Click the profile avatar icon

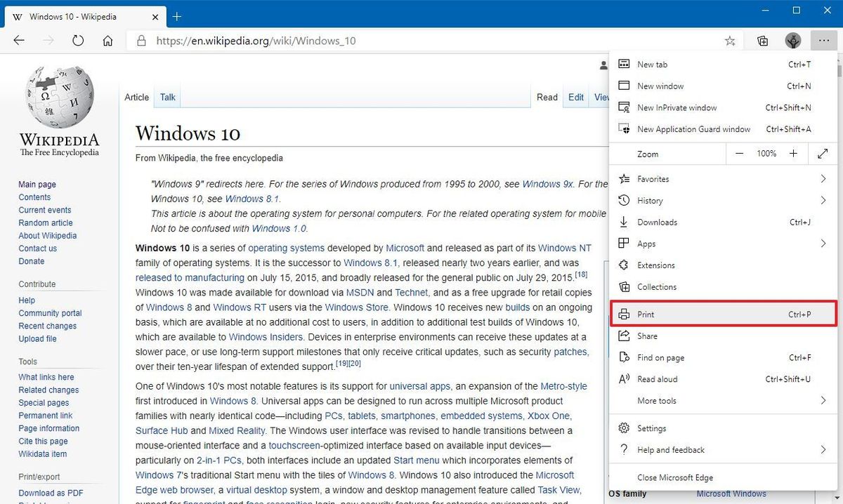click(793, 41)
